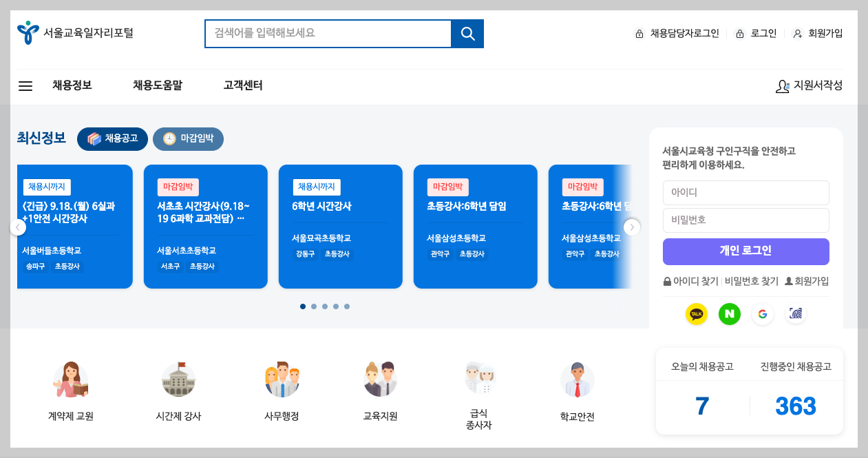Open the 급식 종사자 category icon

coord(478,377)
